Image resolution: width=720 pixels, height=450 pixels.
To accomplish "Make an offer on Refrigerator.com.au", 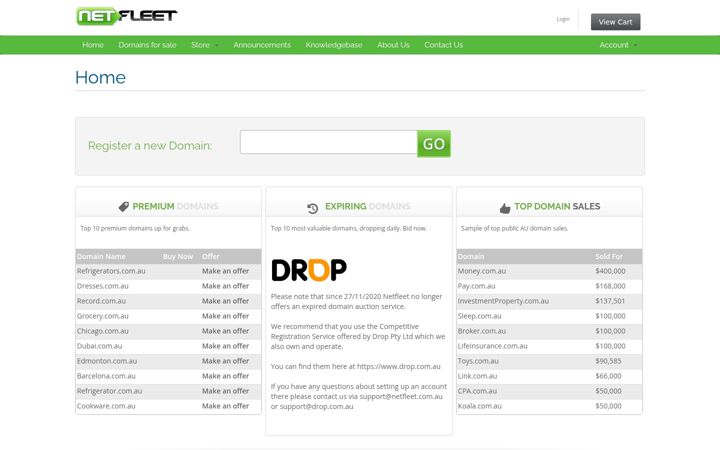I will click(x=225, y=391).
